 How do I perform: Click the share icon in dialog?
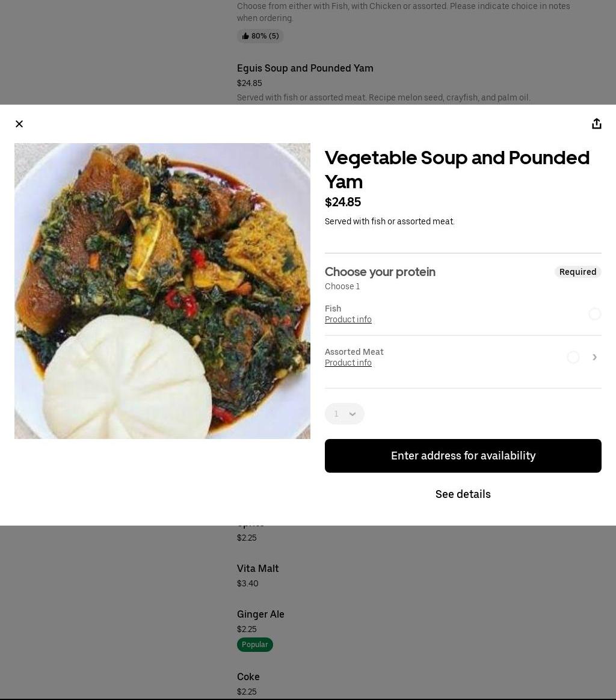click(596, 124)
